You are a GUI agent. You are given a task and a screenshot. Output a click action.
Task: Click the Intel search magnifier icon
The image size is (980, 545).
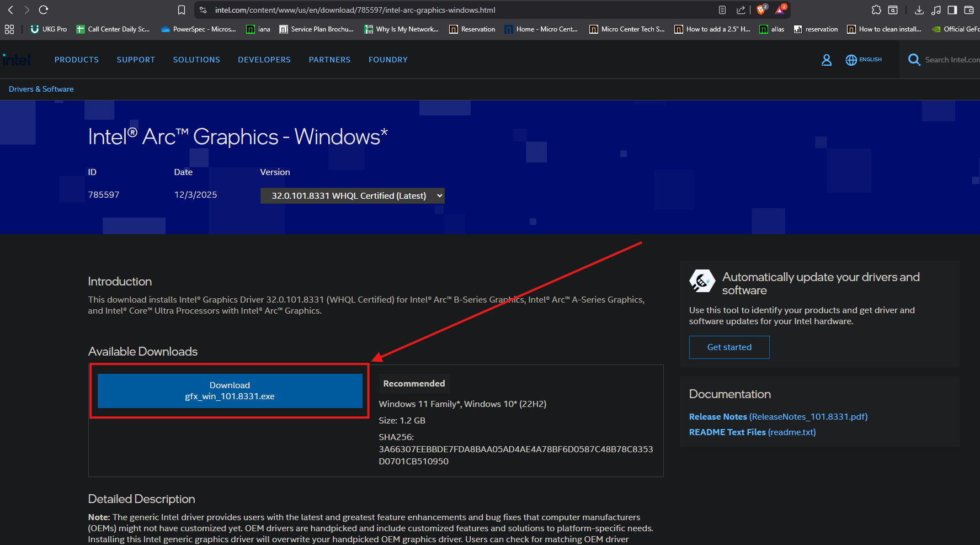point(914,60)
